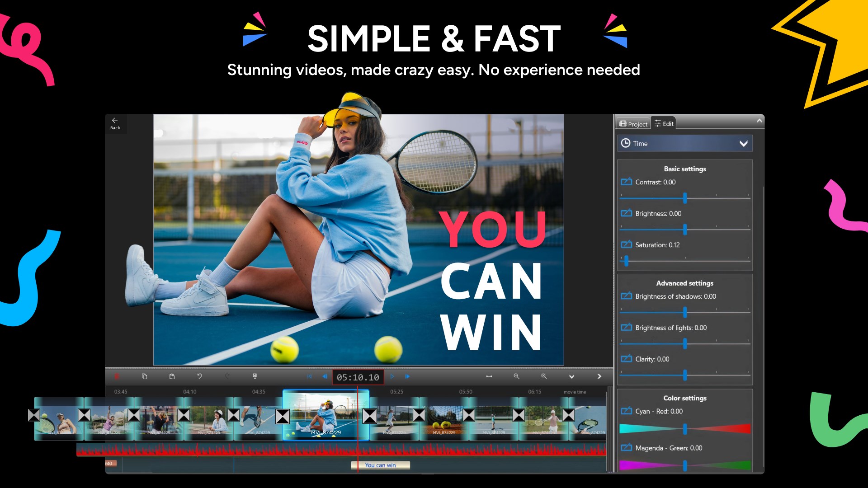Click the 05:10.10 timecode field
The width and height of the screenshot is (868, 488).
pyautogui.click(x=358, y=377)
